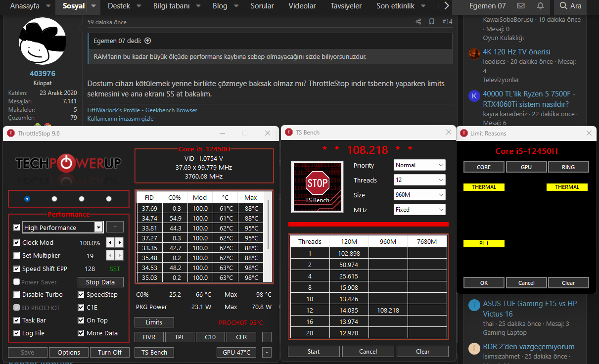
Task: Click the dash button beside GPU 47°C
Action: [x=267, y=353]
